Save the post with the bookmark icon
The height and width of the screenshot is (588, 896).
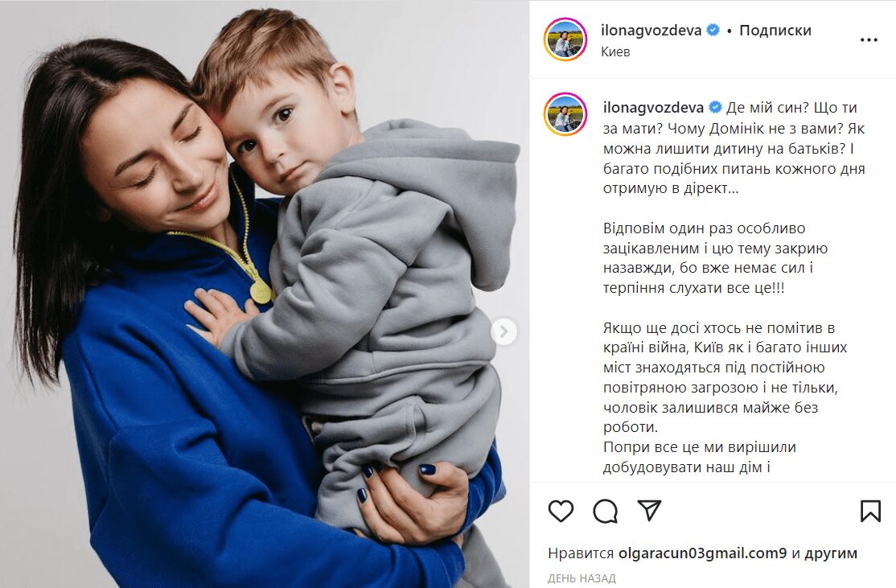pos(870,511)
